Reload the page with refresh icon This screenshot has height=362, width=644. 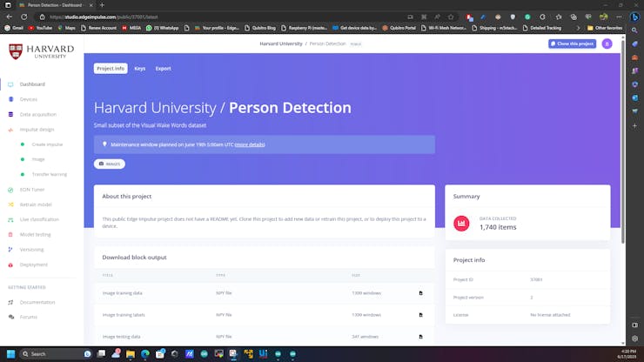[x=24, y=17]
